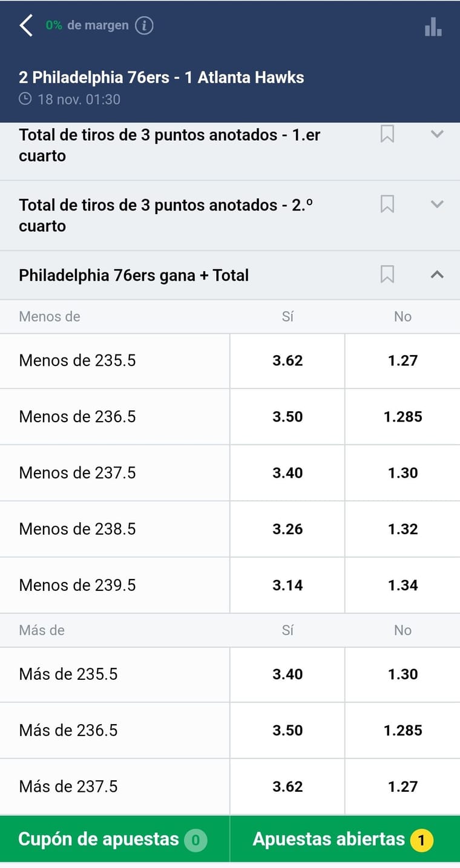Expand the 1.er cuarto 3-point market

coord(437,134)
